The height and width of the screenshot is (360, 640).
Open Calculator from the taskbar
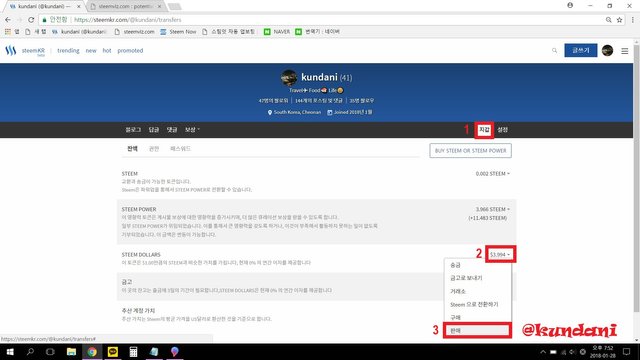tap(133, 351)
